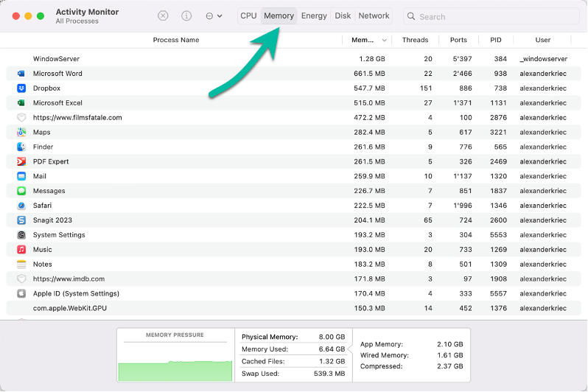Click Dropbox's thread count 151
Image resolution: width=588 pixels, height=392 pixels.
tap(426, 88)
